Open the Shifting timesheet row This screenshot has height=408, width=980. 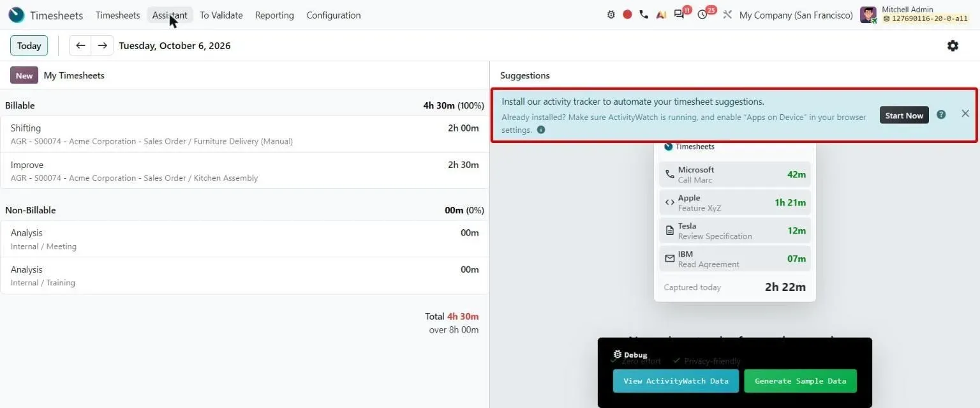click(244, 134)
